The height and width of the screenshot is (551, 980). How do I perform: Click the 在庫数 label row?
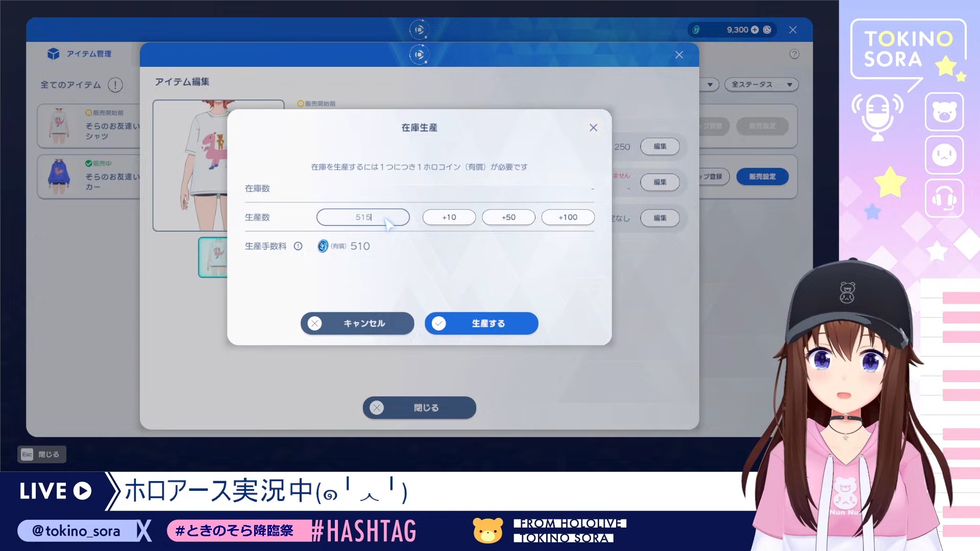tap(419, 188)
